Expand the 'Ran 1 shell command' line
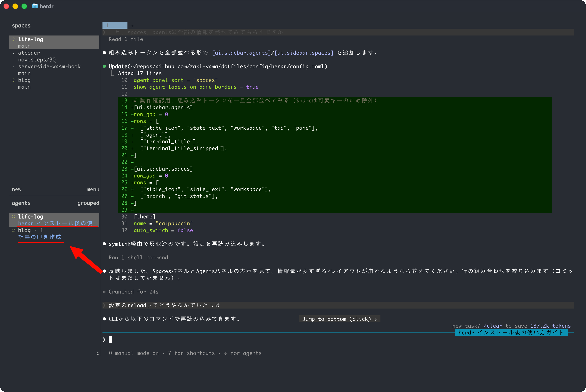586x392 pixels. point(138,257)
